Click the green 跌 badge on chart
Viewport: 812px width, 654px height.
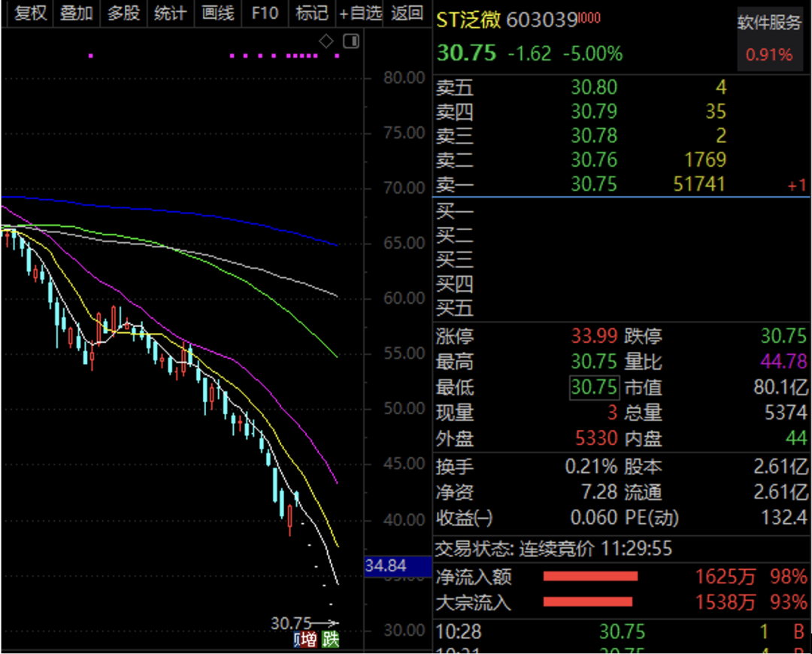[x=330, y=640]
